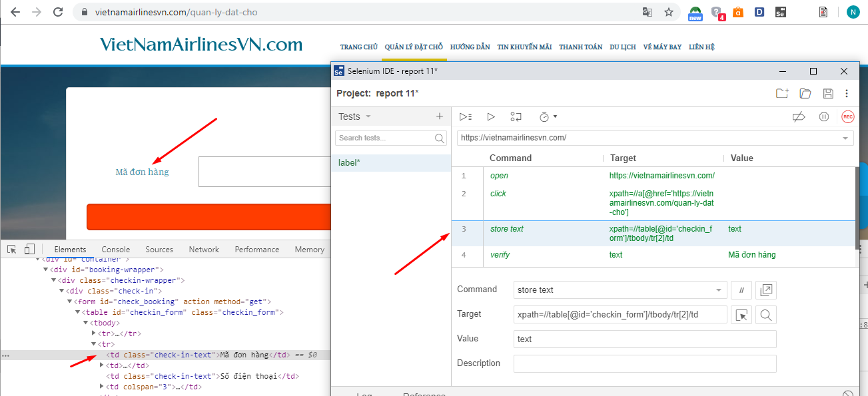Create a new Selenium project
Screen dimensions: 868x396
(782, 93)
